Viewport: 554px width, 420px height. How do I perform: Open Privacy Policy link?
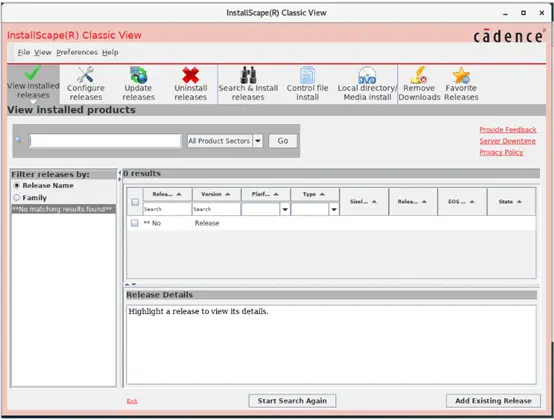tap(501, 152)
